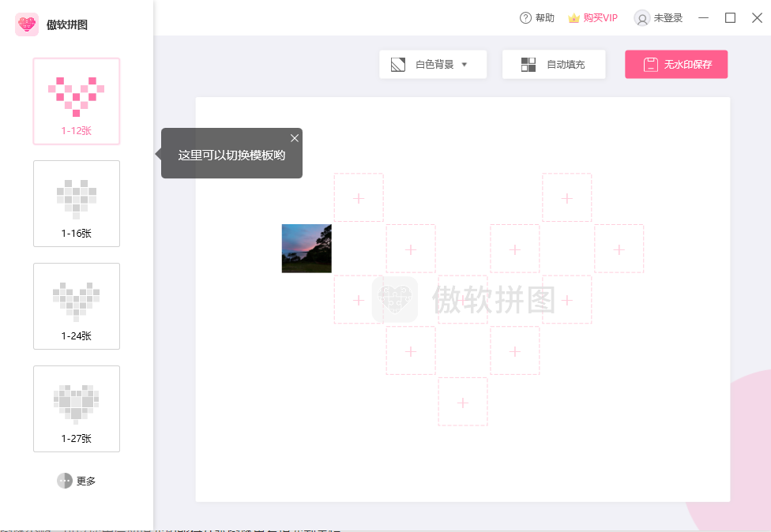Click the 未登录 account avatar icon

(641, 18)
